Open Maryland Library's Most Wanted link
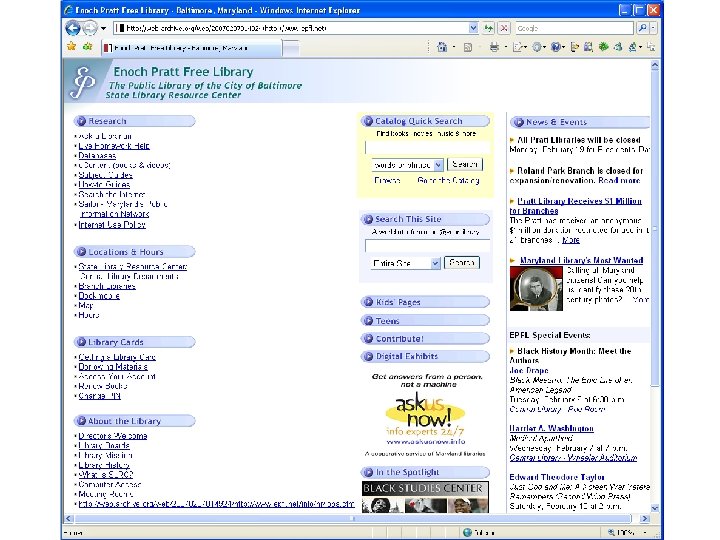720x540 pixels. [x=581, y=260]
